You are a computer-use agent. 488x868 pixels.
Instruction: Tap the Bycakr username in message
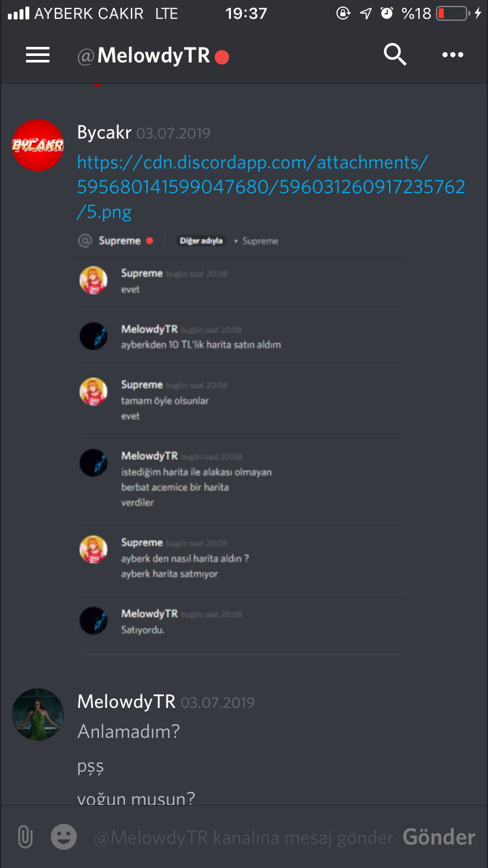(104, 133)
